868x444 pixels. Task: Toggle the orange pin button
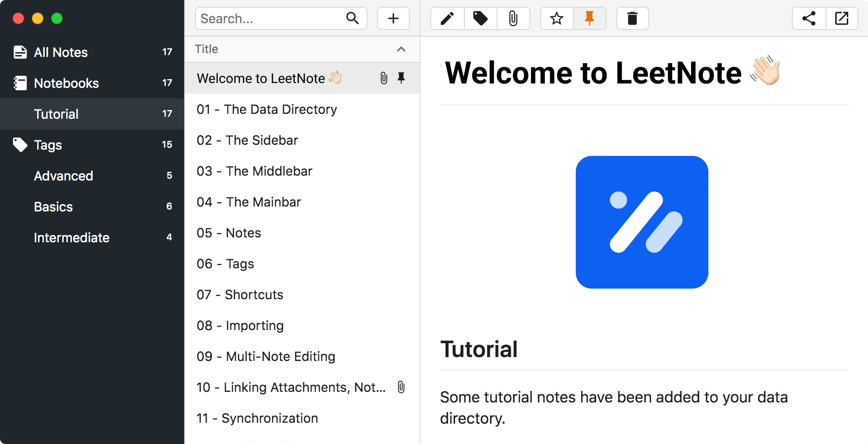589,19
